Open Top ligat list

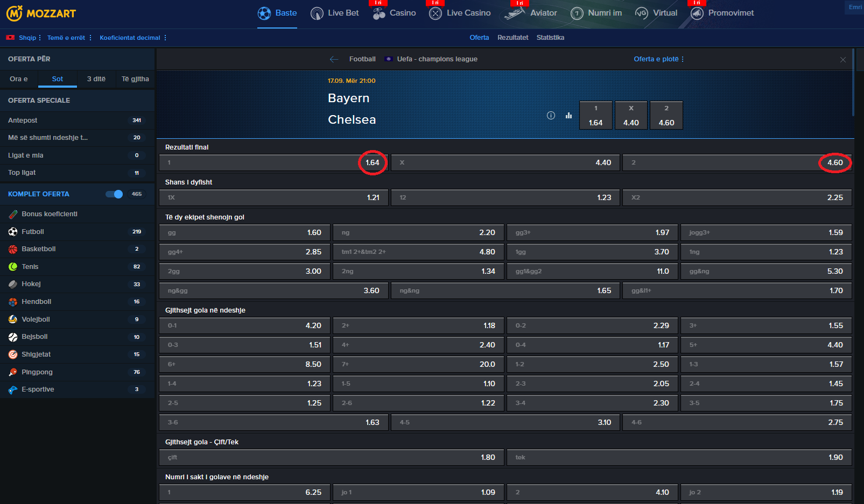pos(77,173)
